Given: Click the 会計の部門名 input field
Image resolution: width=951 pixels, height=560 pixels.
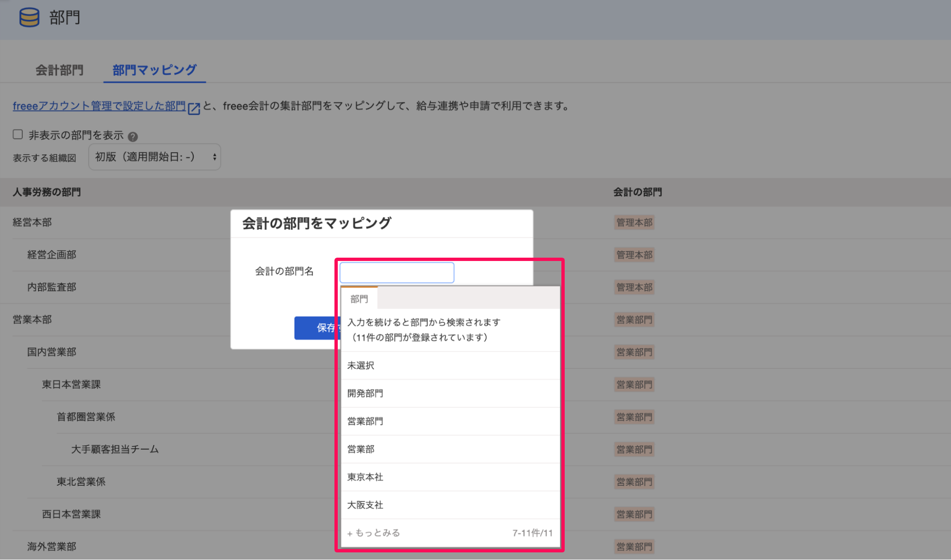Looking at the screenshot, I should [x=397, y=272].
